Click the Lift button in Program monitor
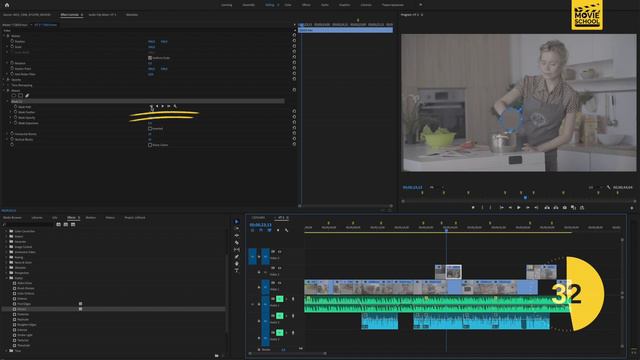The width and height of the screenshot is (640, 360). pyautogui.click(x=547, y=207)
